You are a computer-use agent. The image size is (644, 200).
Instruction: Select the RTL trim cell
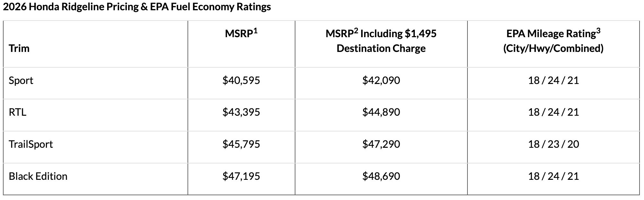coord(18,112)
